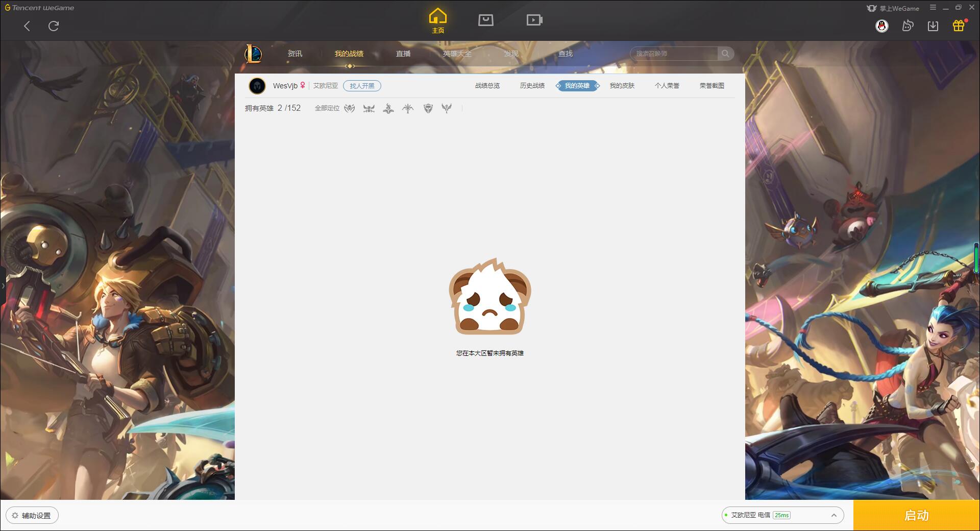This screenshot has width=980, height=531.
Task: Click the 拥有英雄 2/152 count
Action: [273, 108]
